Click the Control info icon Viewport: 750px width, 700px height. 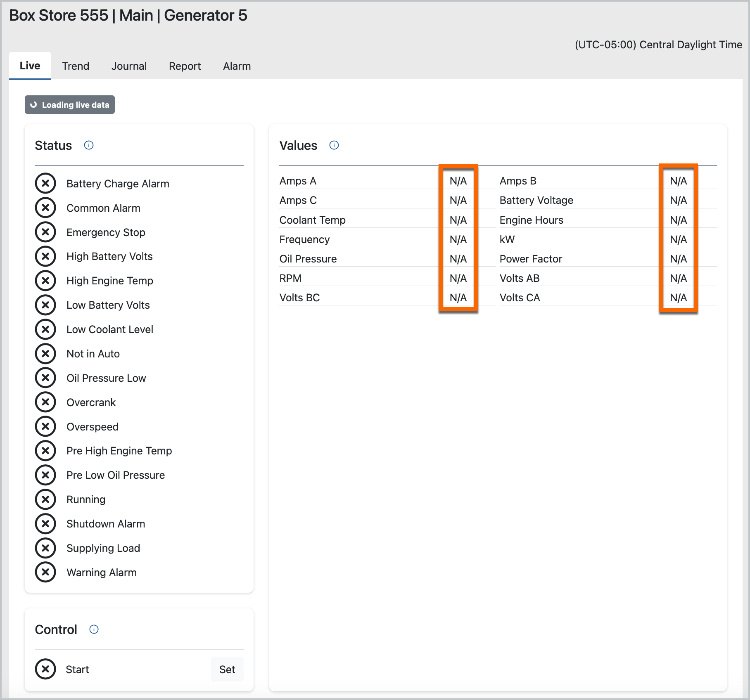coord(94,629)
